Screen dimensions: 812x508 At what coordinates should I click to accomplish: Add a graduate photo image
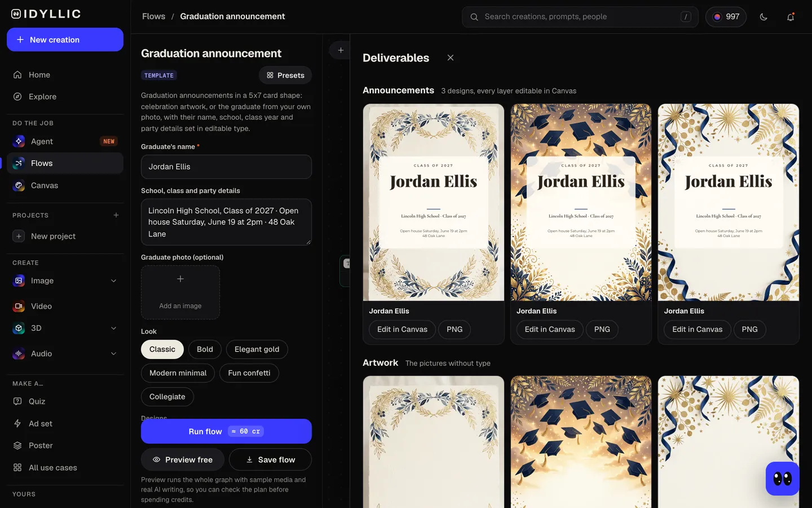click(180, 292)
